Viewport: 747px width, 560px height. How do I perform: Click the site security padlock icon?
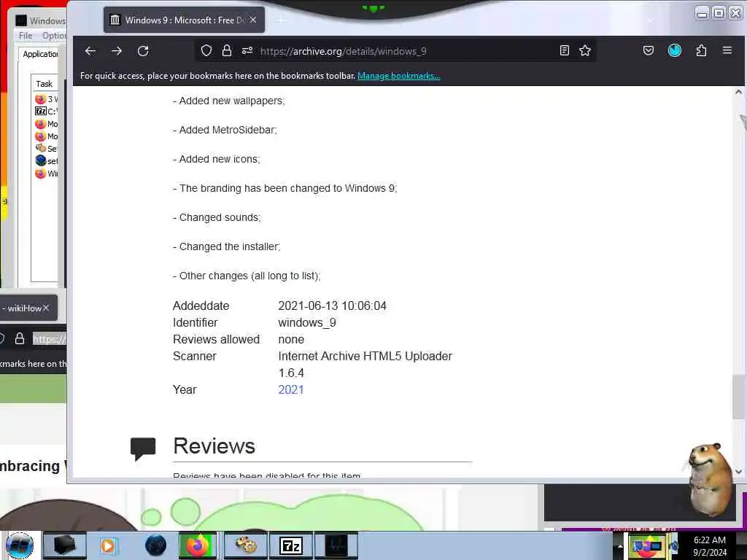(x=227, y=50)
